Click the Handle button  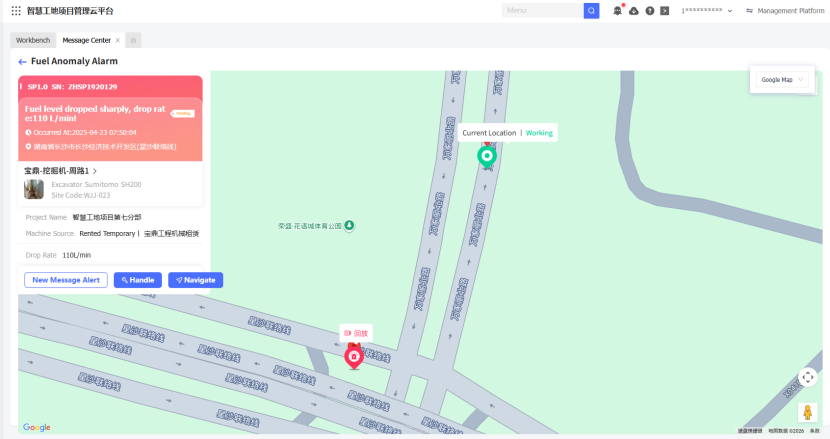click(x=138, y=280)
